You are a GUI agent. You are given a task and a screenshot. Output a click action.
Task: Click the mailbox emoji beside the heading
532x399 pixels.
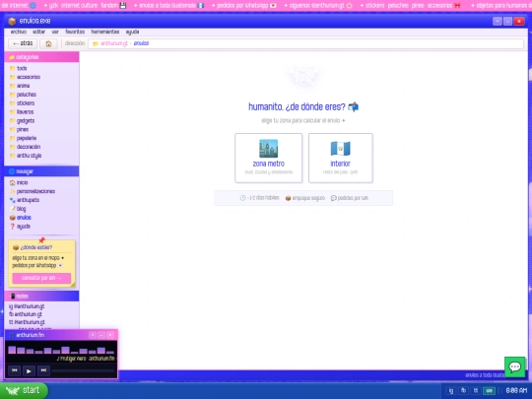click(354, 106)
